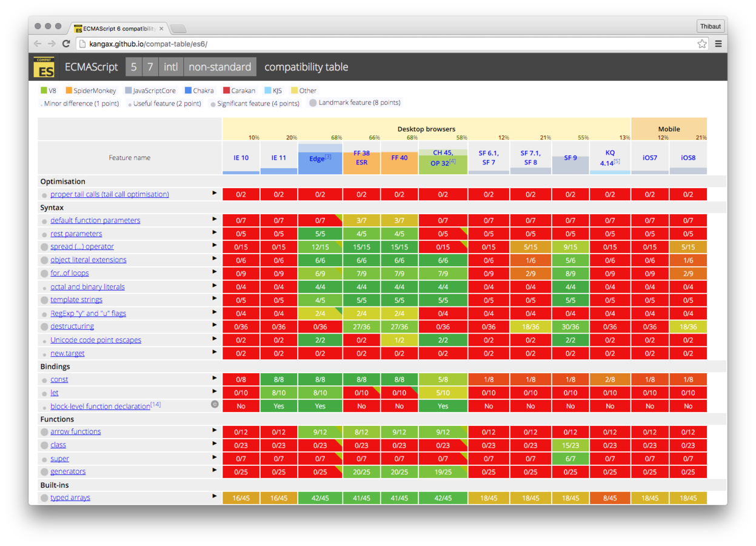The height and width of the screenshot is (546, 756).
Task: Click the address bar URL
Action: coord(149,44)
